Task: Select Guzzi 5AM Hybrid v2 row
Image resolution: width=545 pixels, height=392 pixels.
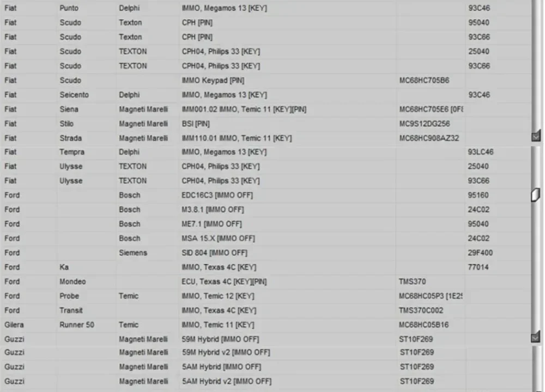Action: pyautogui.click(x=265, y=381)
